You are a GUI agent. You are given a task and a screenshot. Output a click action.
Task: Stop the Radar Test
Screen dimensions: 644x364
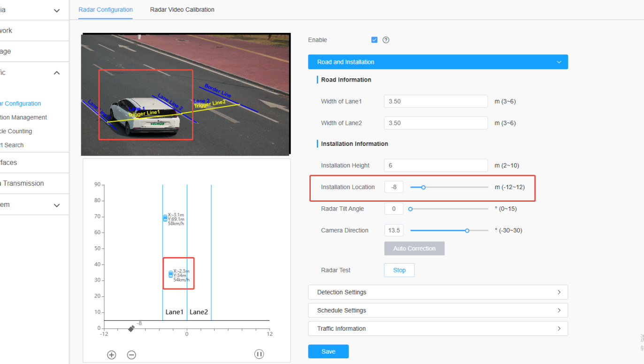399,270
